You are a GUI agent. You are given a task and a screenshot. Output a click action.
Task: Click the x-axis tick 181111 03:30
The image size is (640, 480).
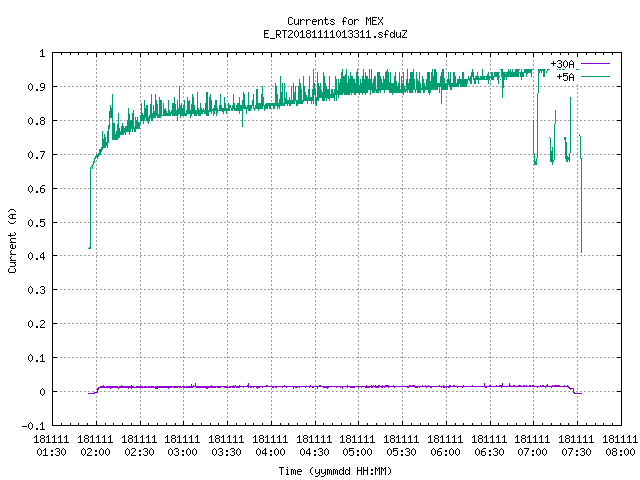[226, 446]
